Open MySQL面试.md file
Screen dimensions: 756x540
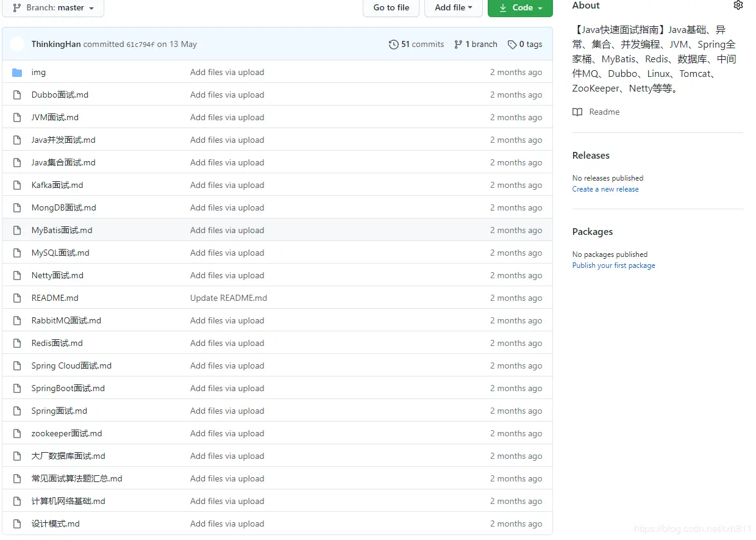click(x=60, y=253)
